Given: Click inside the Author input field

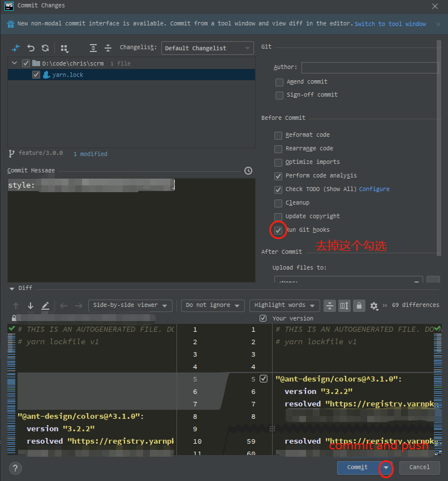Looking at the screenshot, I should click(370, 67).
